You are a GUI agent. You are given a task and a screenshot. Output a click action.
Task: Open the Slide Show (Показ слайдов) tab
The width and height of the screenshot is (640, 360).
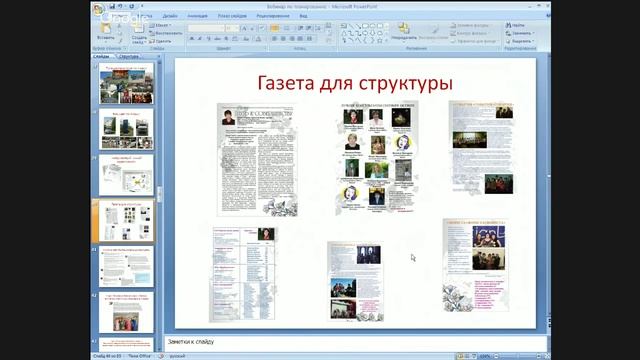point(232,16)
